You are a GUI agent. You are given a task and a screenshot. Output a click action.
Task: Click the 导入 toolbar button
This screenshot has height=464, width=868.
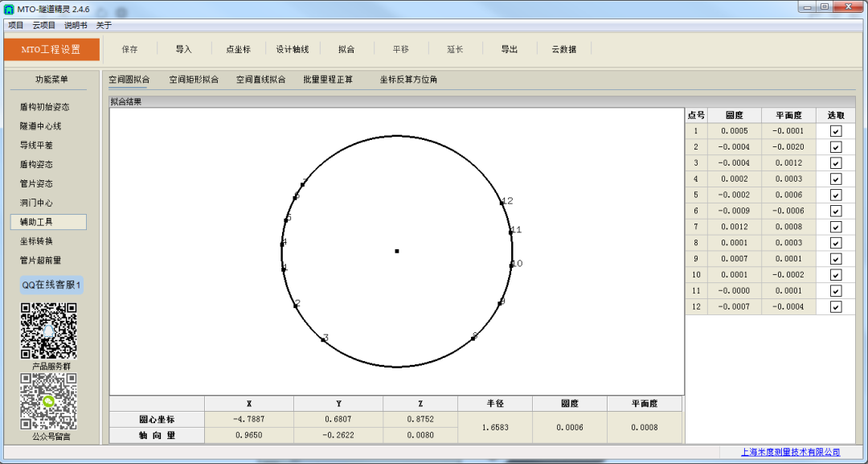184,49
